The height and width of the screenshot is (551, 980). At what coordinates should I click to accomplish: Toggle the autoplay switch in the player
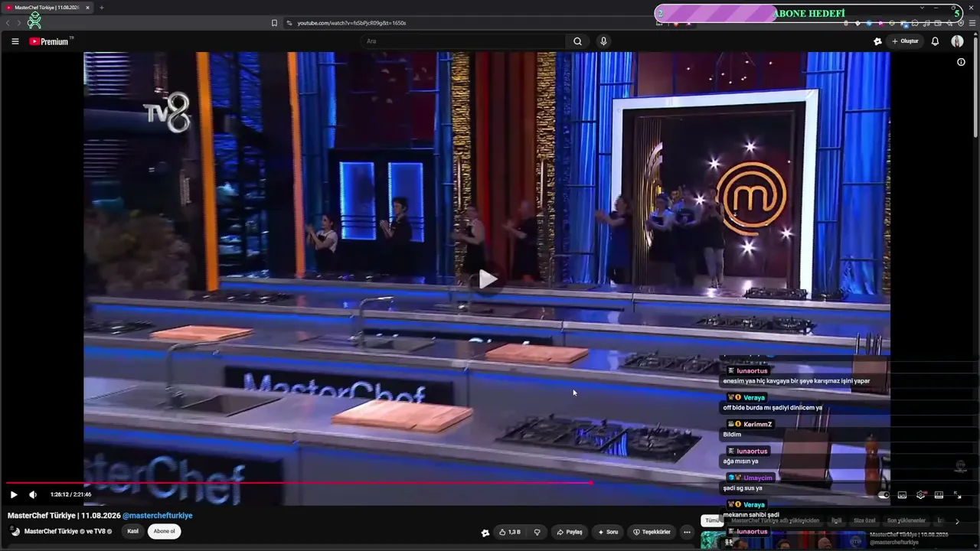(x=884, y=495)
